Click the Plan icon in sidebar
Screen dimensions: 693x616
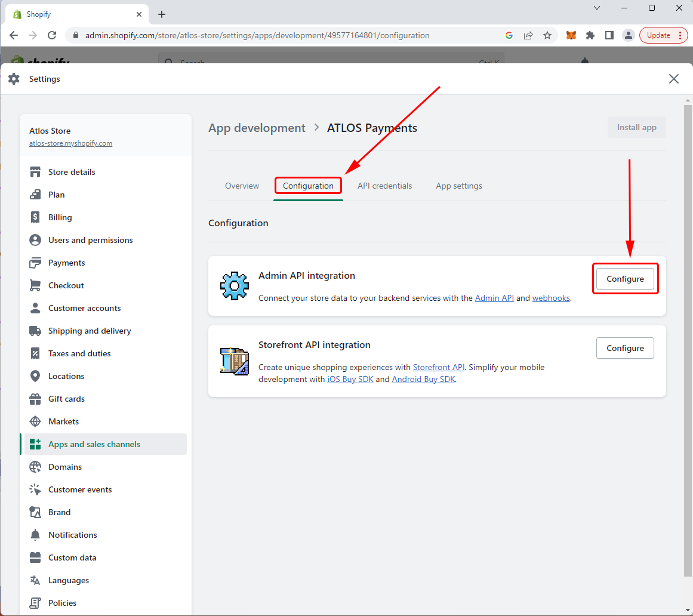(35, 195)
